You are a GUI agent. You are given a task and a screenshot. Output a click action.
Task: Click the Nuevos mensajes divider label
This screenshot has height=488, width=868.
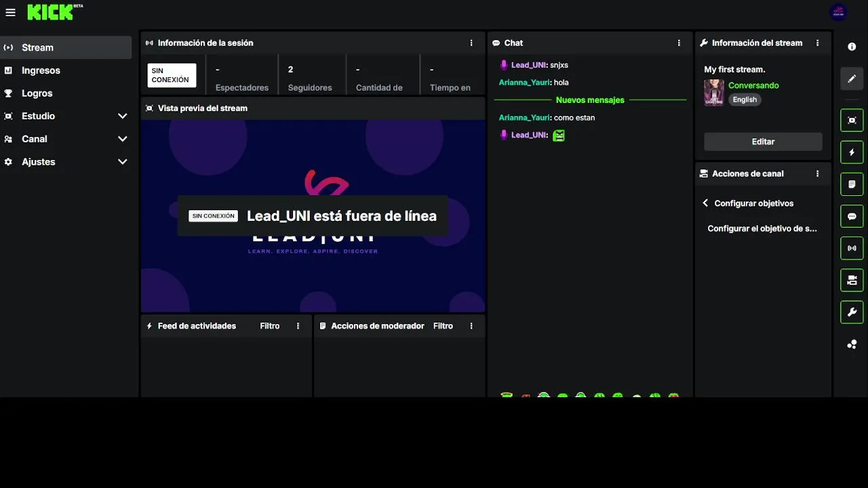590,100
